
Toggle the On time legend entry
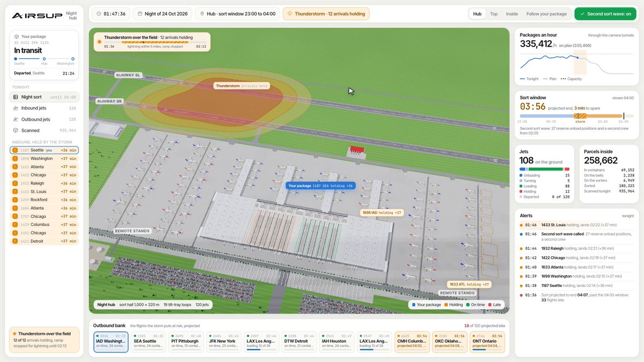tap(477, 305)
